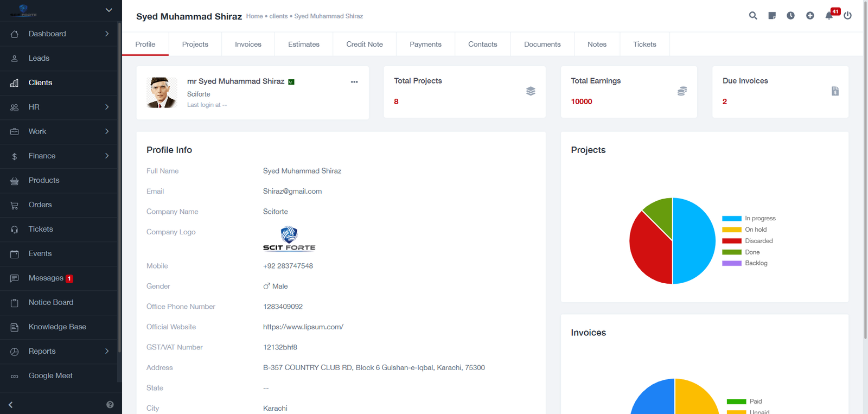This screenshot has width=868, height=414.
Task: Open Google Meet in sidebar
Action: coord(59,375)
